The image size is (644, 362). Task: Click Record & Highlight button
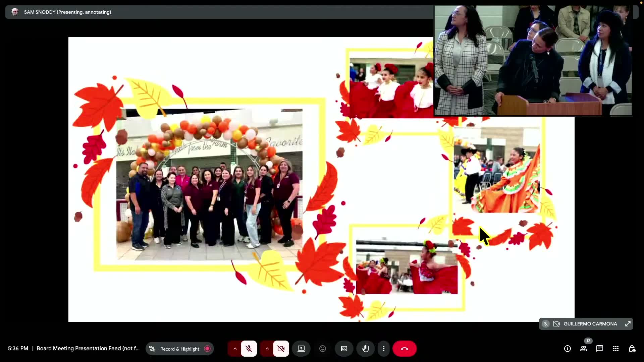tap(180, 349)
